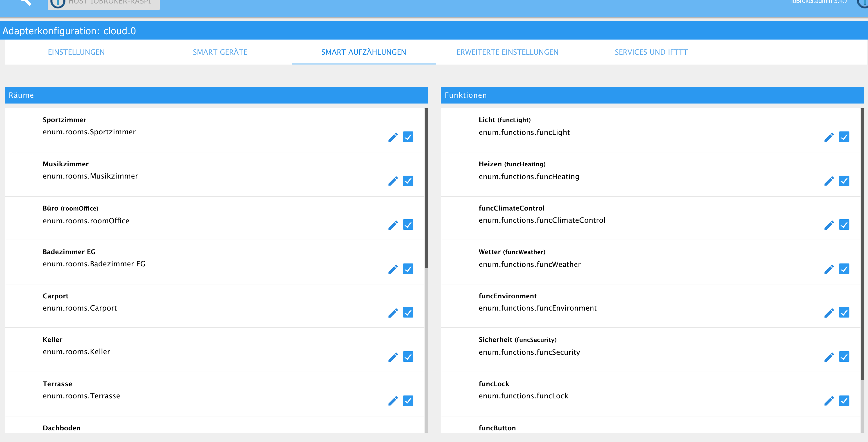Edit the Terrasse room entry
The width and height of the screenshot is (868, 442).
click(393, 401)
